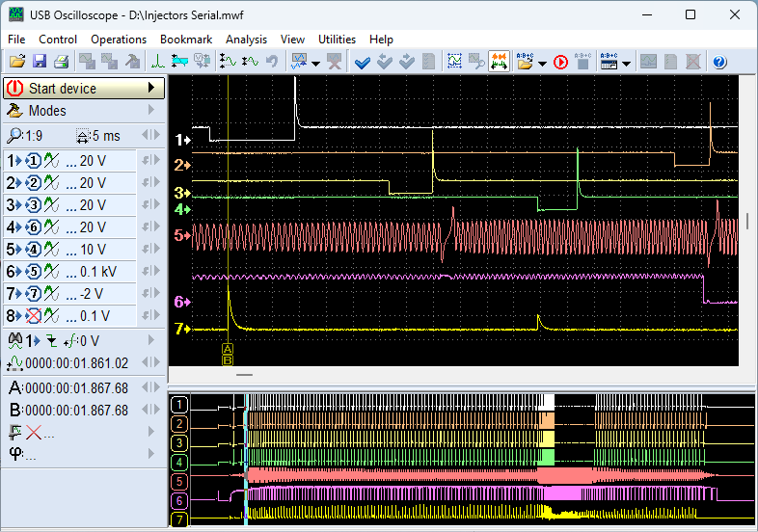Open the Help menu
758x532 pixels.
pos(381,40)
